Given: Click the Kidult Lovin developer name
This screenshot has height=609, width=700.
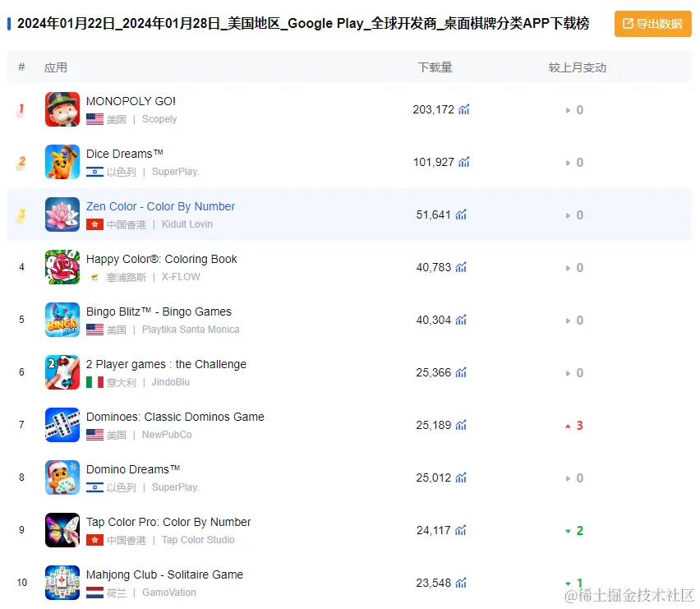Looking at the screenshot, I should click(x=187, y=224).
